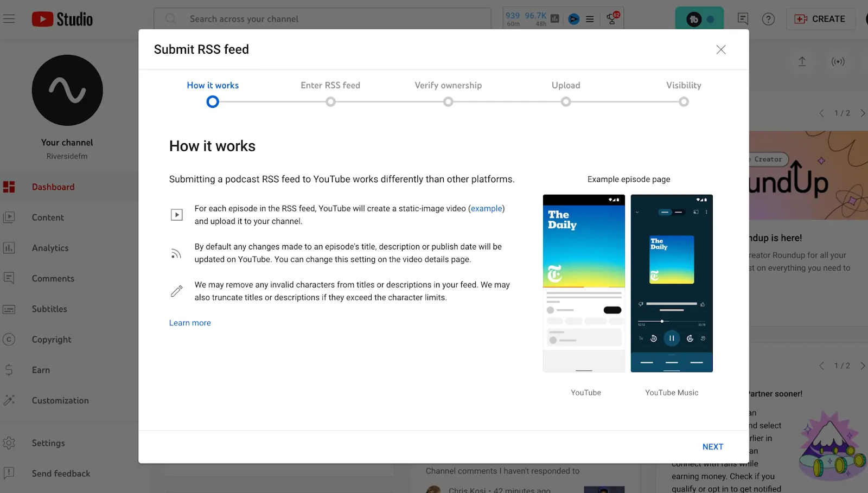Click the Copyright circle-C icon
Image resolution: width=868 pixels, height=493 pixels.
[x=9, y=340]
